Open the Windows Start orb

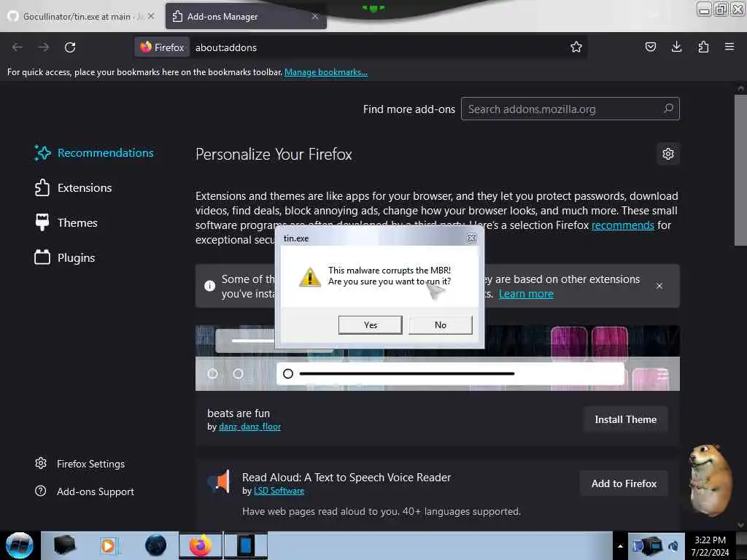[20, 545]
